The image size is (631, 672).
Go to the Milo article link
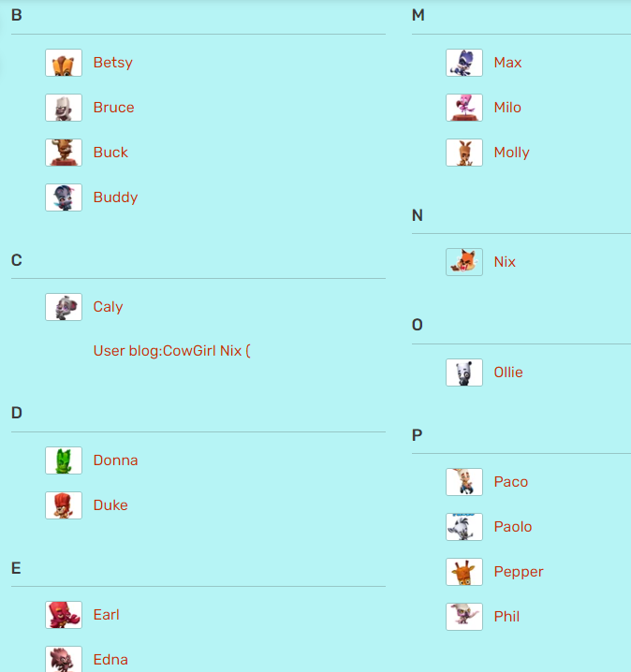(507, 108)
